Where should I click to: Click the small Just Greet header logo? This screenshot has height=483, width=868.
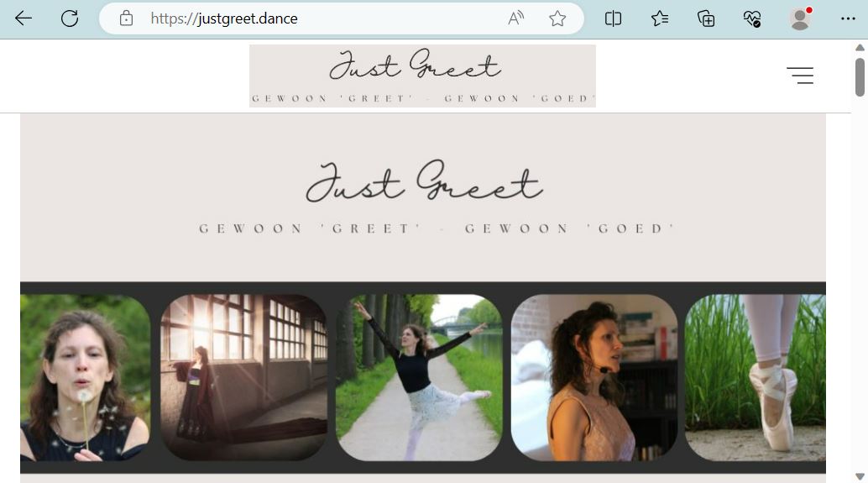click(422, 76)
